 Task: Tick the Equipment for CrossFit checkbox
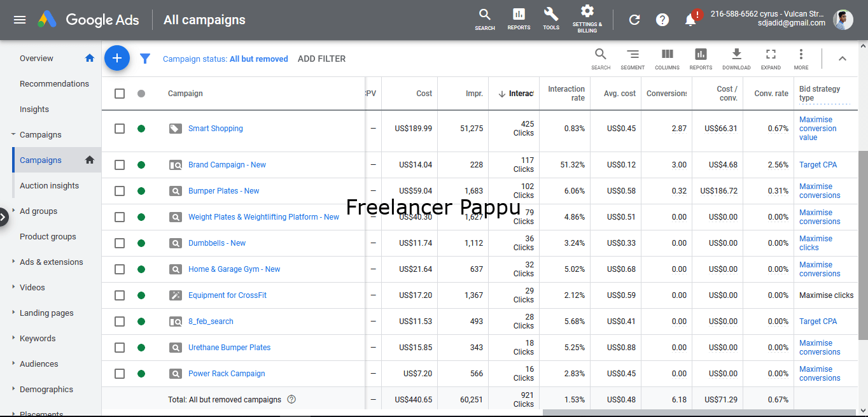tap(120, 295)
